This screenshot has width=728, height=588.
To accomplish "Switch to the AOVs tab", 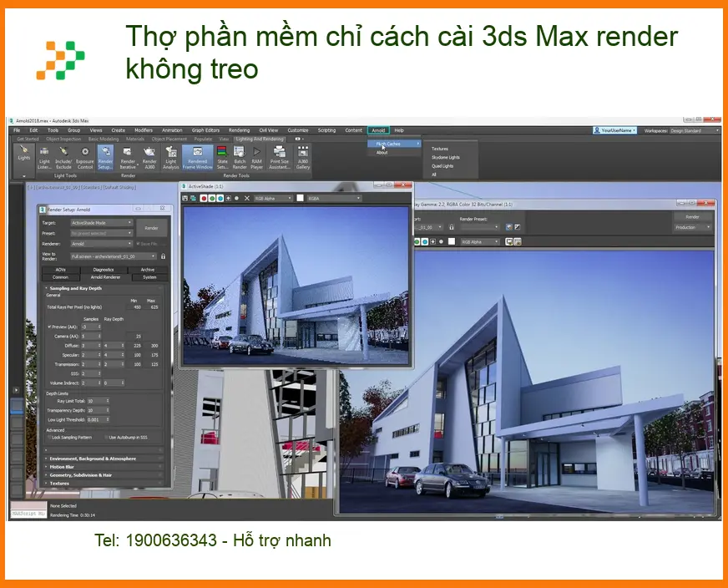I will pyautogui.click(x=60, y=270).
